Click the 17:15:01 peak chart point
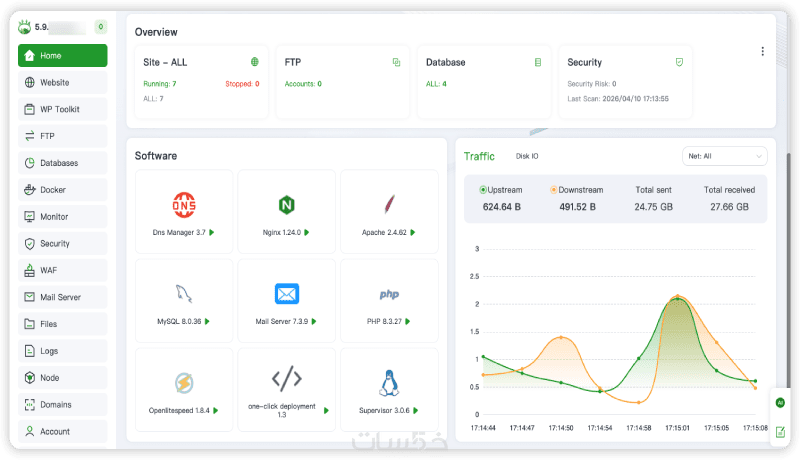 point(678,296)
